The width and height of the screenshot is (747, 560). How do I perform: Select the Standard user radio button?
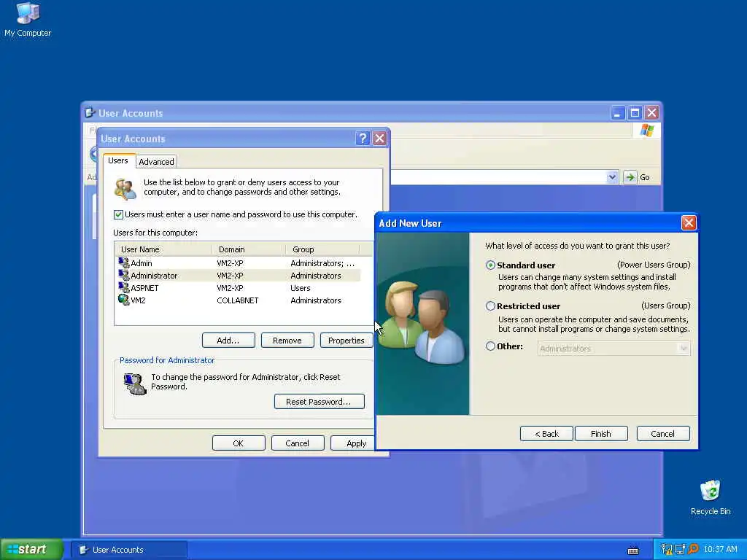tap(490, 265)
